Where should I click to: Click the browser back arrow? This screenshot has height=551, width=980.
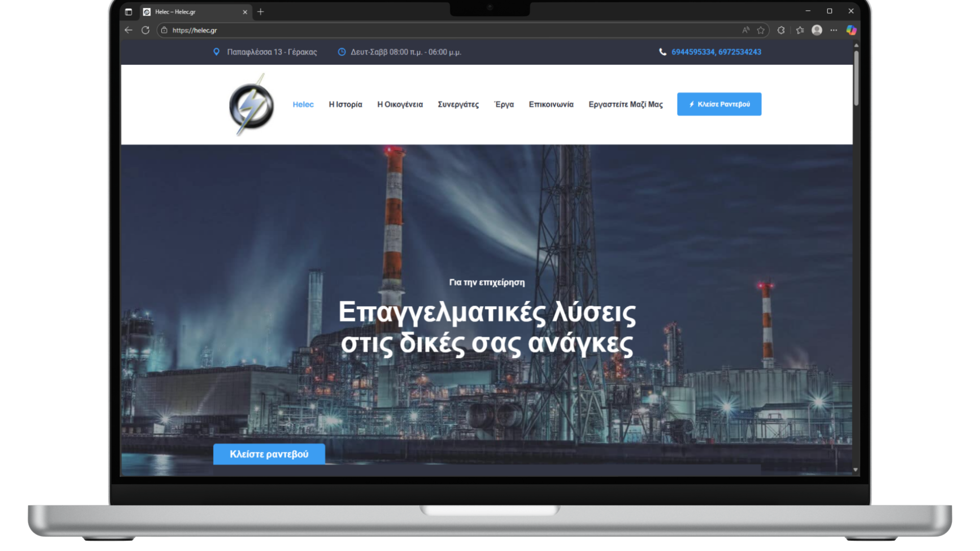(128, 30)
